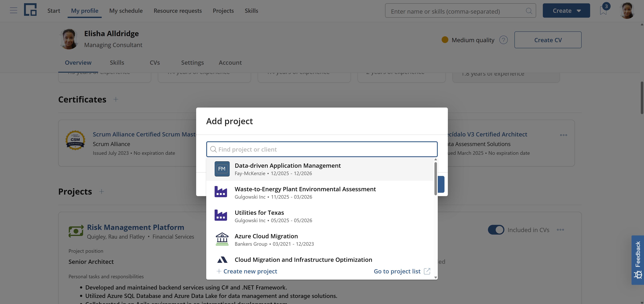644x304 pixels.
Task: Open the hamburger navigation menu
Action: 13,11
